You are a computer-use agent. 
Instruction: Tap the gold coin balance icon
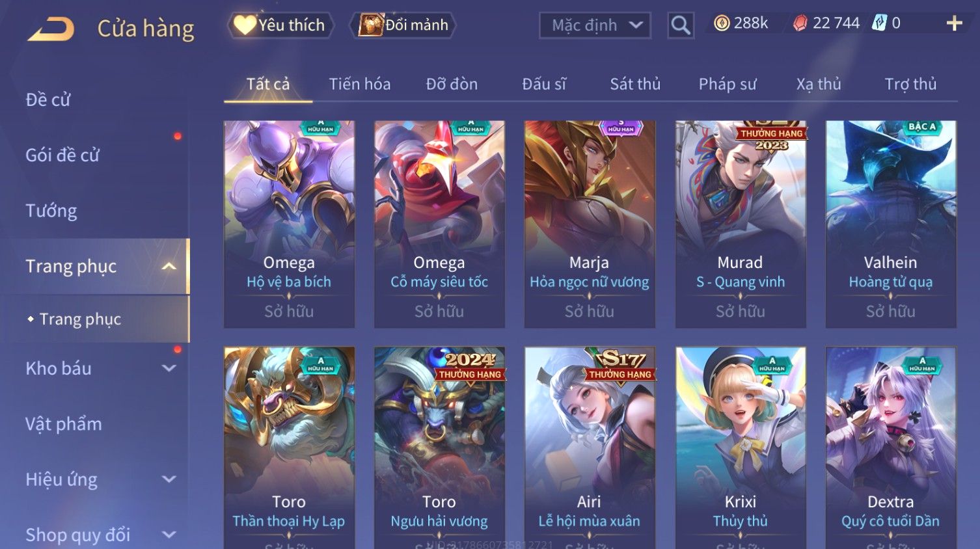point(722,23)
